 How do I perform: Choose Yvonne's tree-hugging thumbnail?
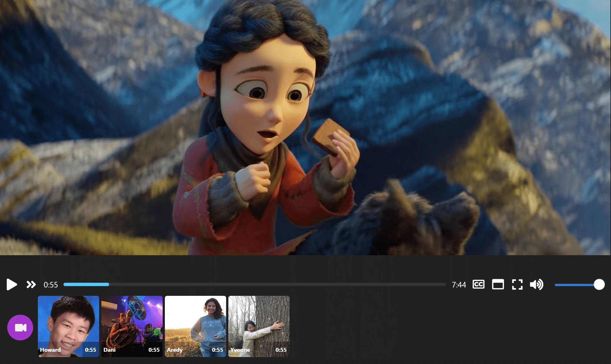(259, 323)
